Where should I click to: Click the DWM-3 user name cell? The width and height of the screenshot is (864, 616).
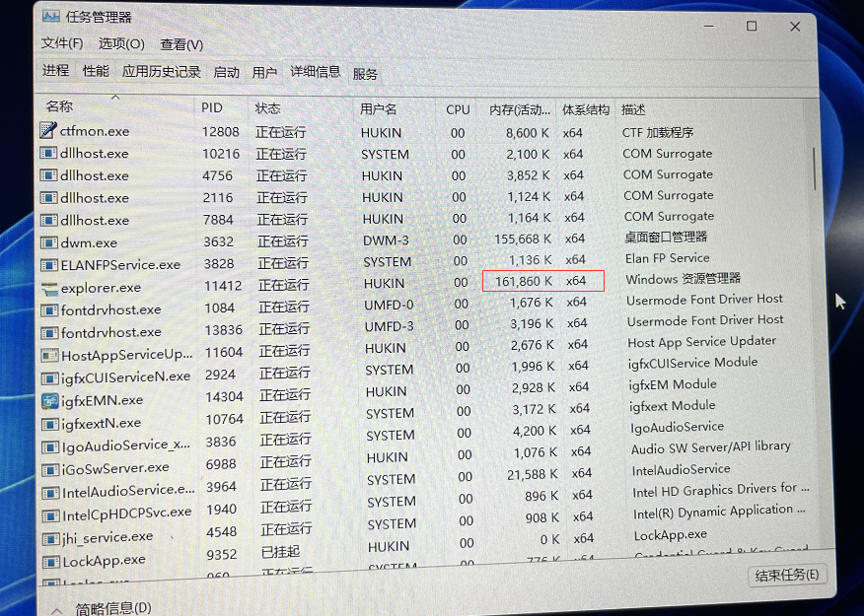pyautogui.click(x=388, y=240)
